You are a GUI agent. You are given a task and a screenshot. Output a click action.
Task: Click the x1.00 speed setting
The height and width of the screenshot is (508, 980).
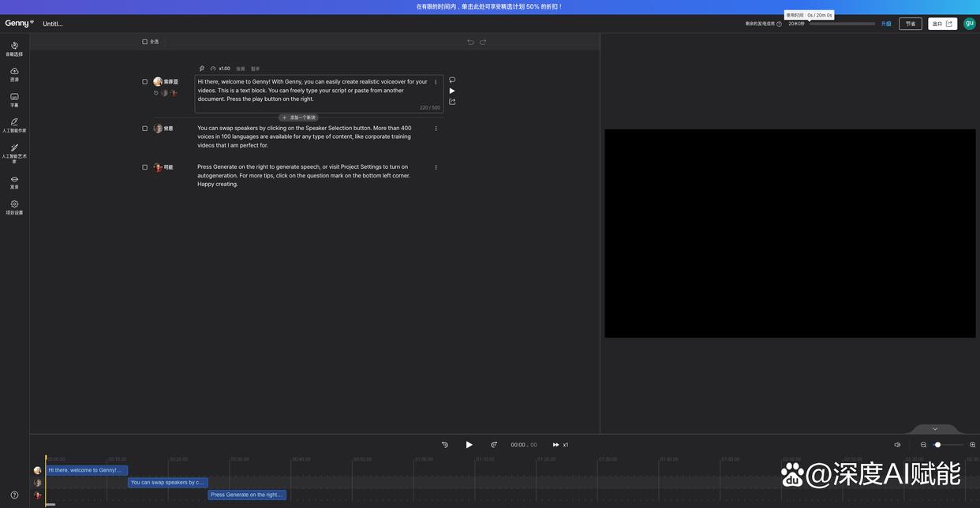(225, 69)
